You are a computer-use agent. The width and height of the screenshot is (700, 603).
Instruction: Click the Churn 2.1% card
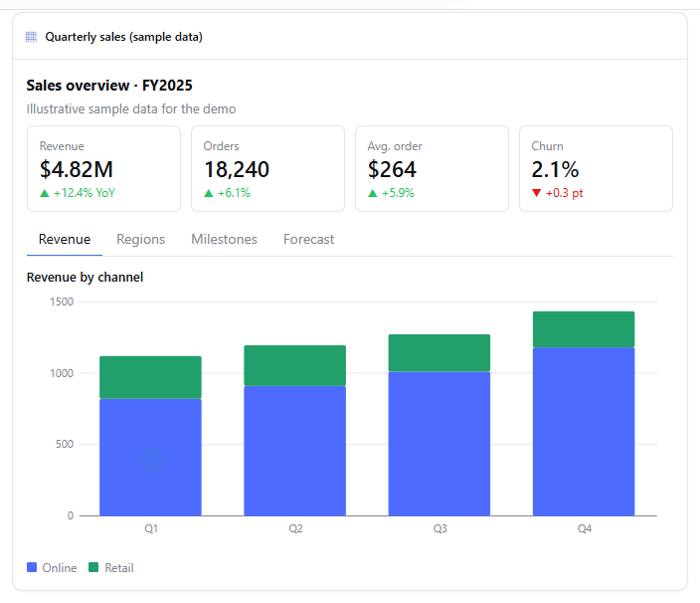coord(596,168)
